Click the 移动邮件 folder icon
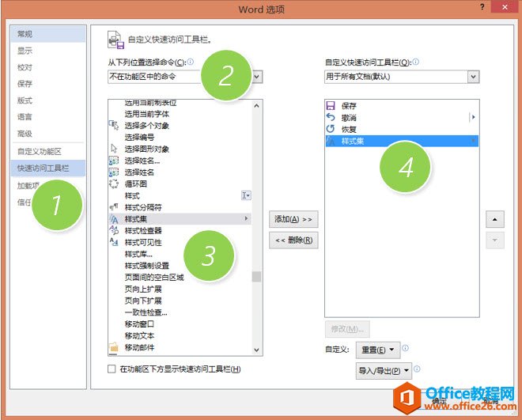Image resolution: width=522 pixels, height=420 pixels. 114,347
